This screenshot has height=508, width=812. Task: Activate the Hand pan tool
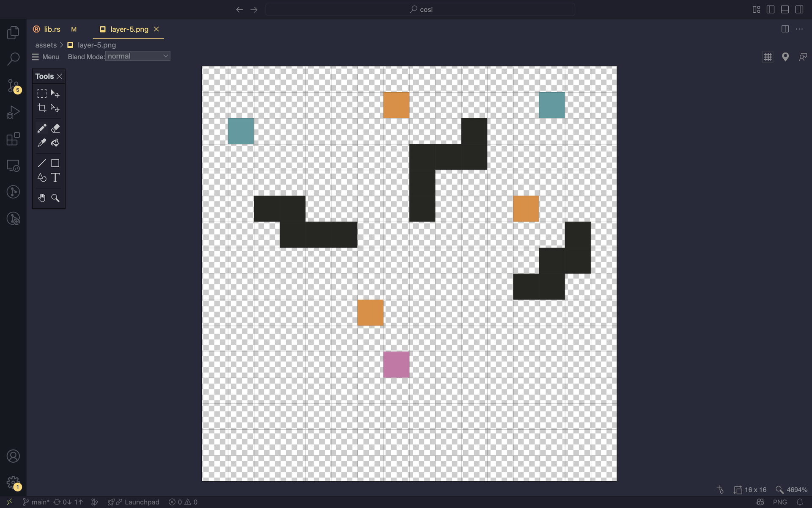(x=41, y=198)
